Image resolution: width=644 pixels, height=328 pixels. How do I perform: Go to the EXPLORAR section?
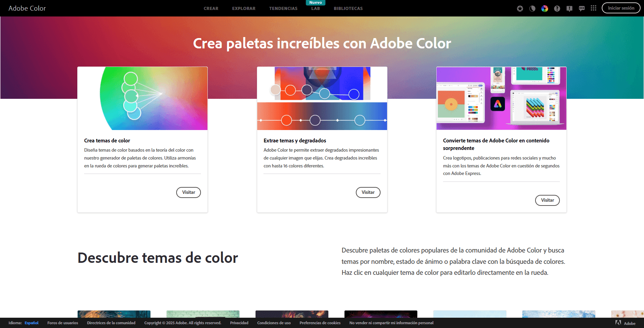[244, 9]
